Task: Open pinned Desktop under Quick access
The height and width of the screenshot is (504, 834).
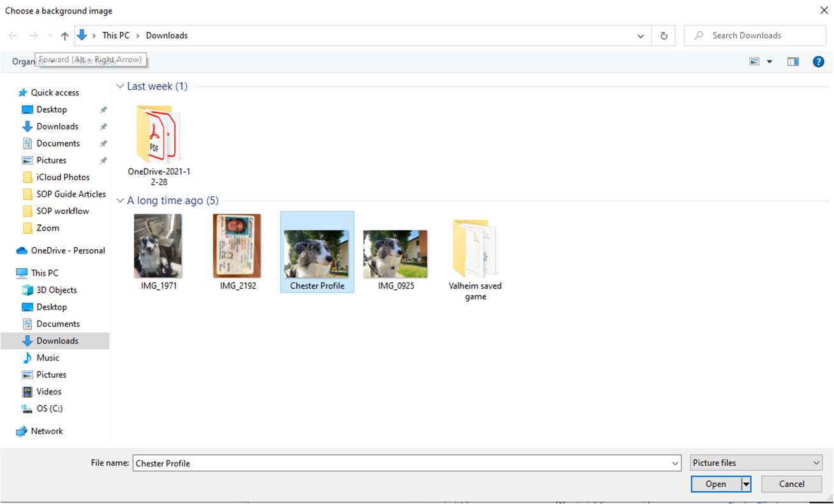Action: click(x=52, y=110)
